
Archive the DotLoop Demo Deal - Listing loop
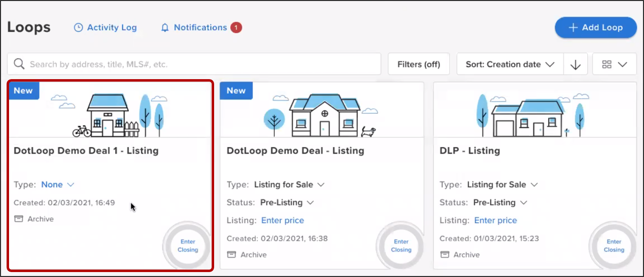tap(247, 255)
